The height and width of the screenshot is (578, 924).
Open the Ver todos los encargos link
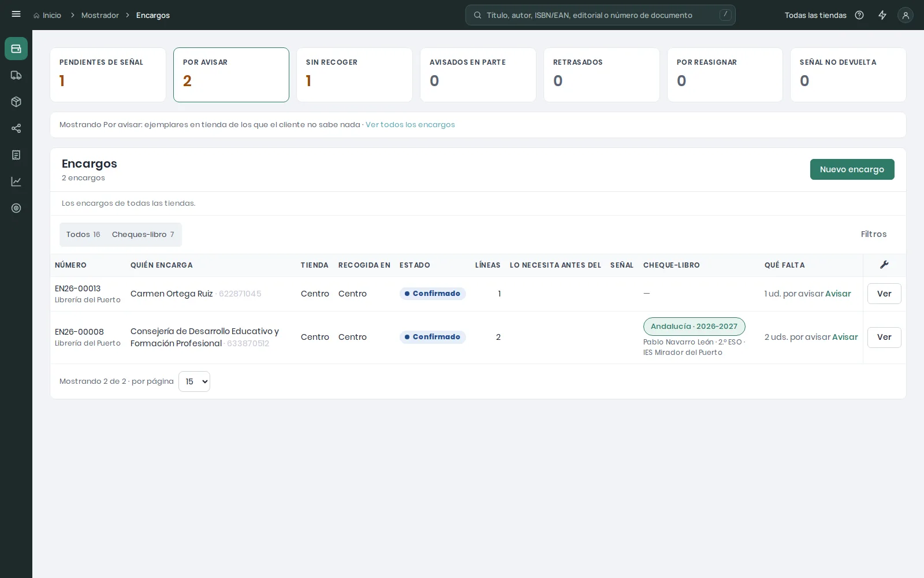pos(410,125)
